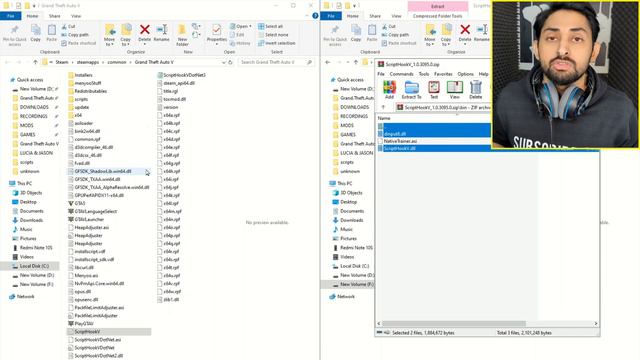Click the WinRAR Test toolbar icon

click(434, 87)
